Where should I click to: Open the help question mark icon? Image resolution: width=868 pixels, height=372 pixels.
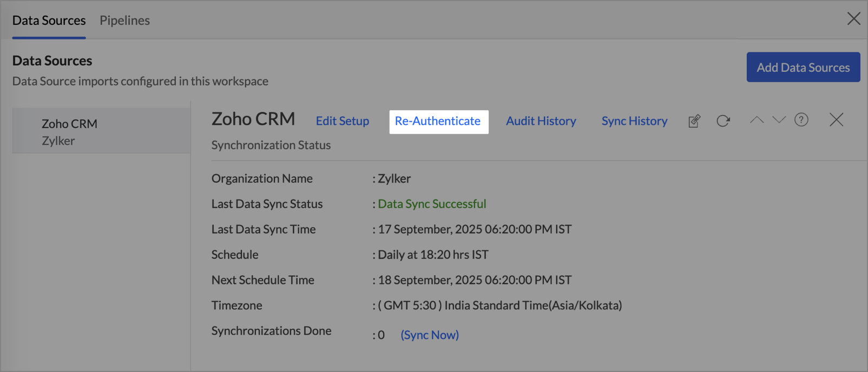(x=801, y=120)
